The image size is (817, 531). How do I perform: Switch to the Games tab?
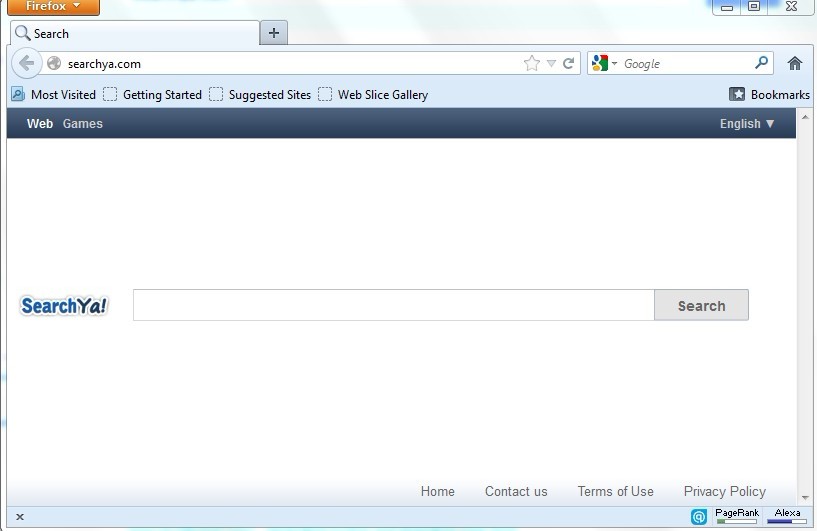[x=83, y=124]
